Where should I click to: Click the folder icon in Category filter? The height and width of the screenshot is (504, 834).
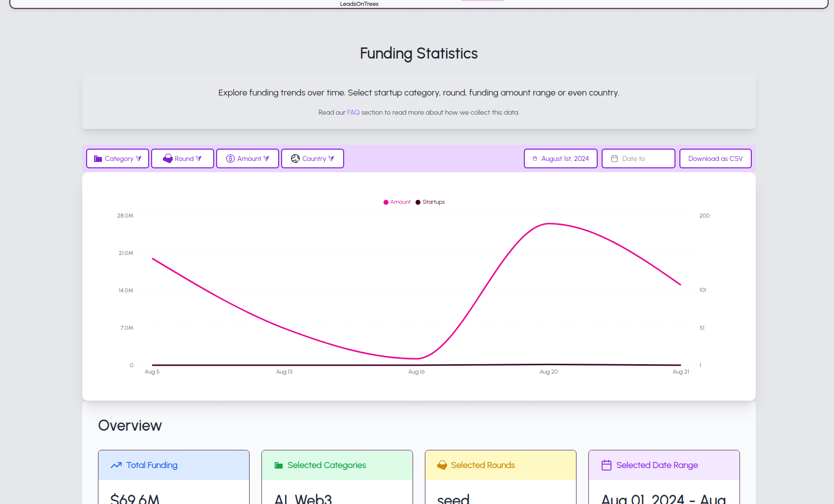coord(98,158)
